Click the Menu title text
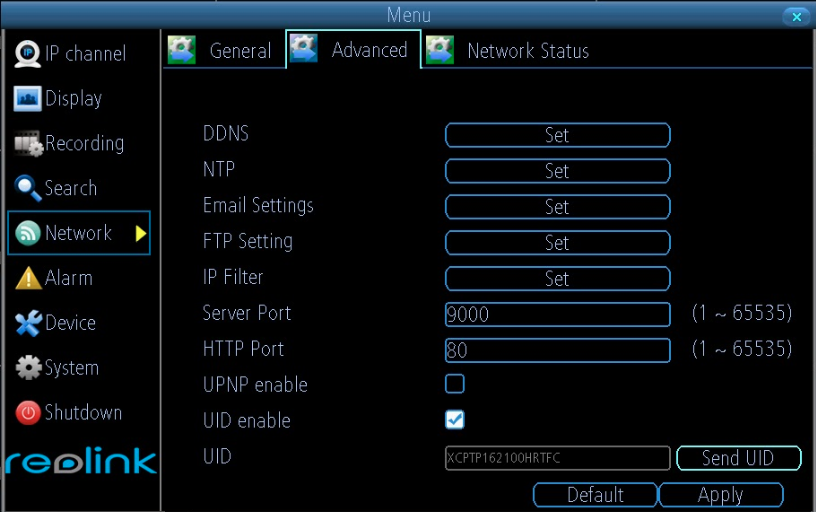The image size is (816, 512). pyautogui.click(x=409, y=15)
